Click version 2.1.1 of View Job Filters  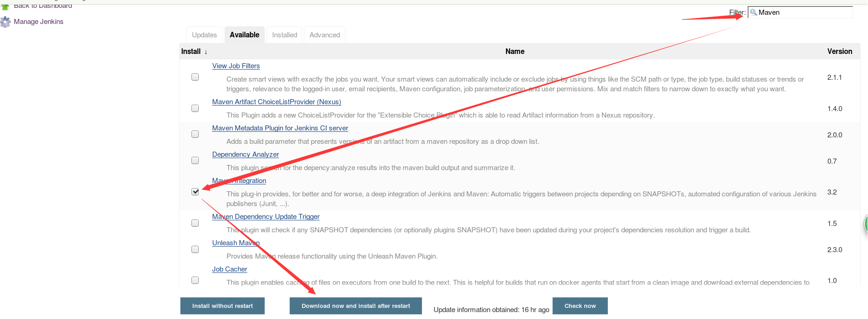pos(834,77)
